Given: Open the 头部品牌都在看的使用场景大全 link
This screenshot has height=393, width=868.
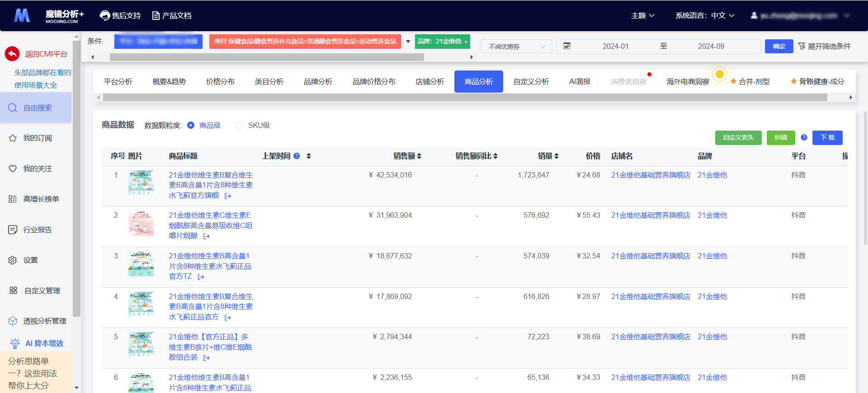Looking at the screenshot, I should click(43, 79).
